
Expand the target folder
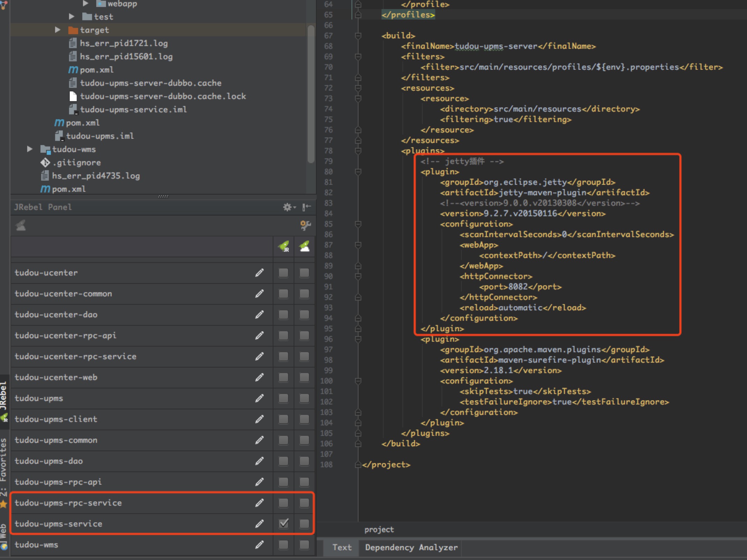coord(58,30)
